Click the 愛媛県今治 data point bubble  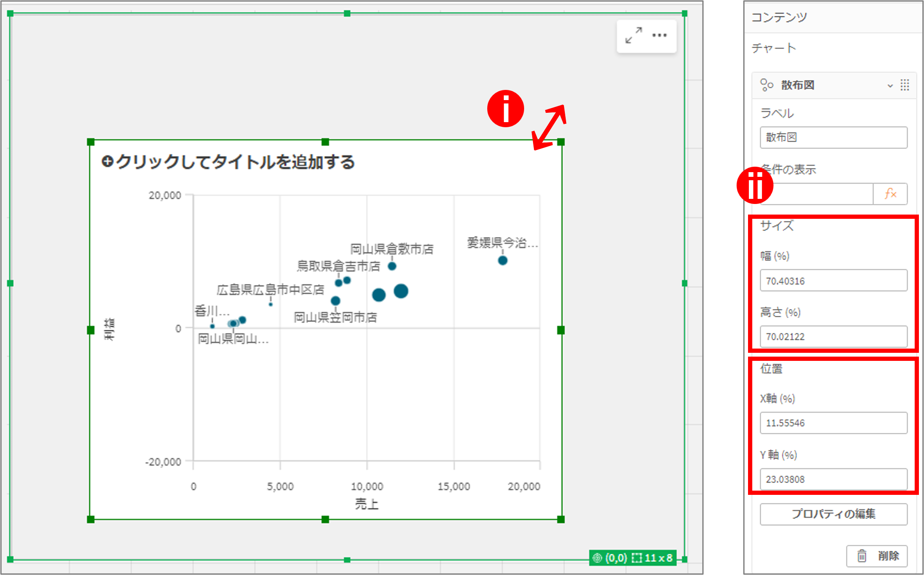(502, 260)
